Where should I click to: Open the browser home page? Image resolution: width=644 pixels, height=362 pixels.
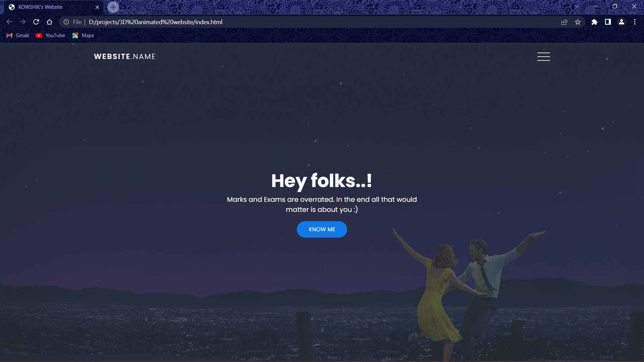[49, 22]
